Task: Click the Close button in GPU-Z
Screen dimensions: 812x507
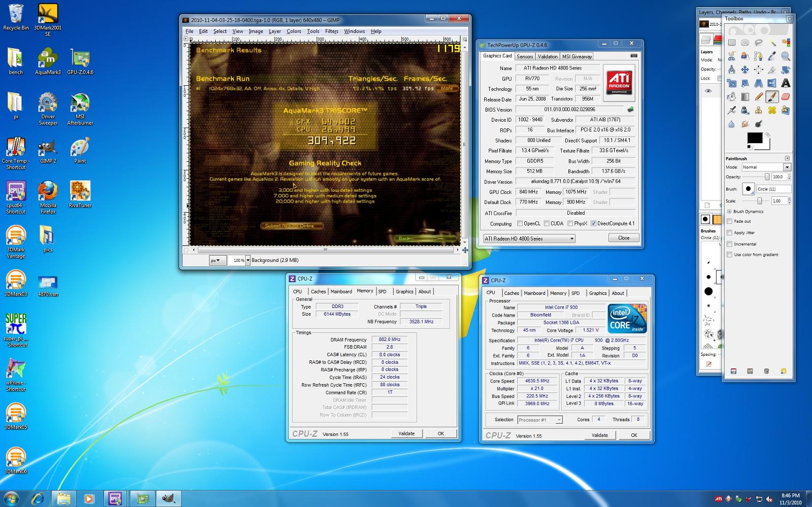Action: point(624,238)
